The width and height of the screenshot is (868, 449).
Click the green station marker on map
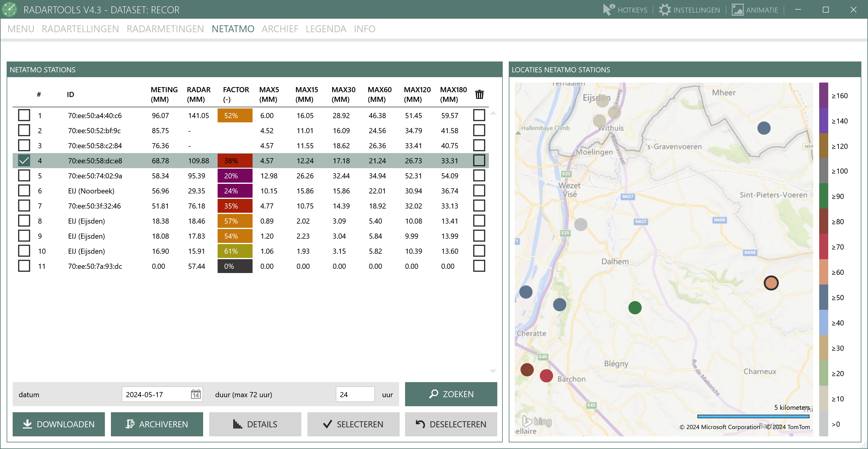coord(635,308)
